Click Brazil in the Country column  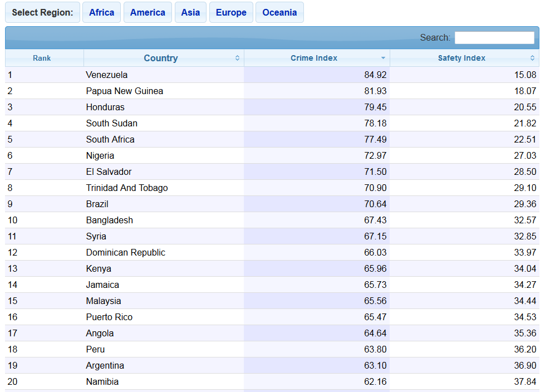(97, 204)
